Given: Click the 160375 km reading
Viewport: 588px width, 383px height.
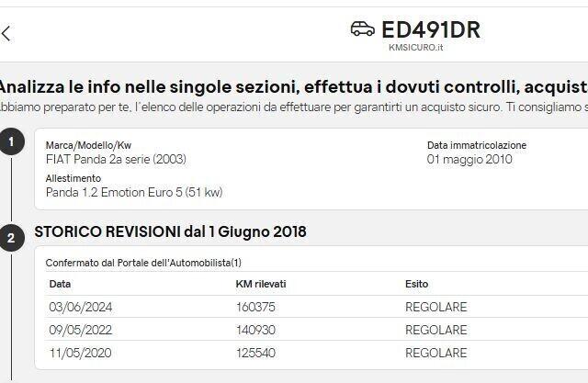Looking at the screenshot, I should (255, 307).
